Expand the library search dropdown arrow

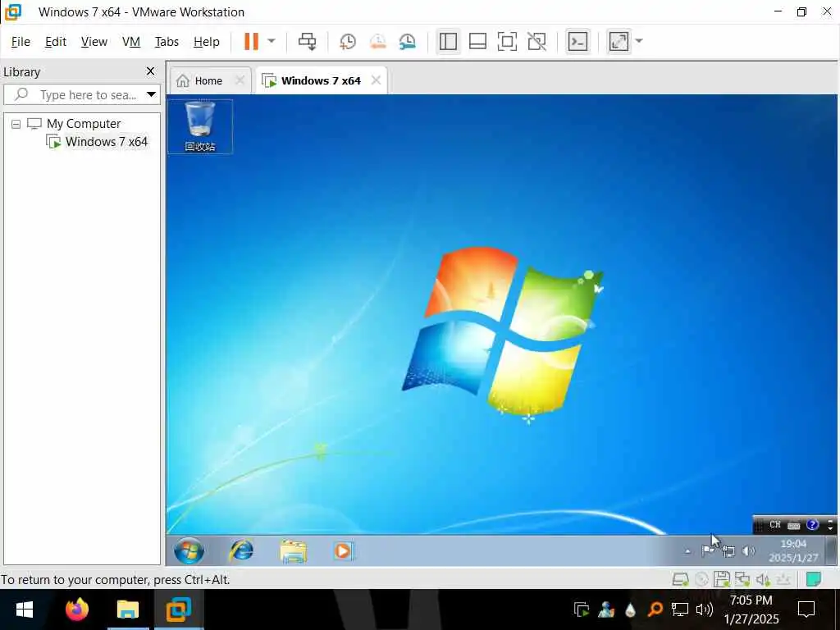[x=152, y=95]
